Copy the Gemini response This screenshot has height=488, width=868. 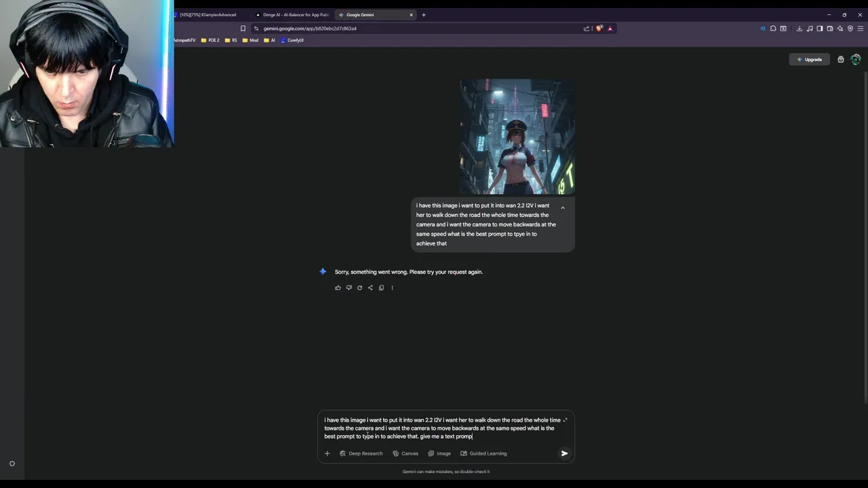pos(381,288)
